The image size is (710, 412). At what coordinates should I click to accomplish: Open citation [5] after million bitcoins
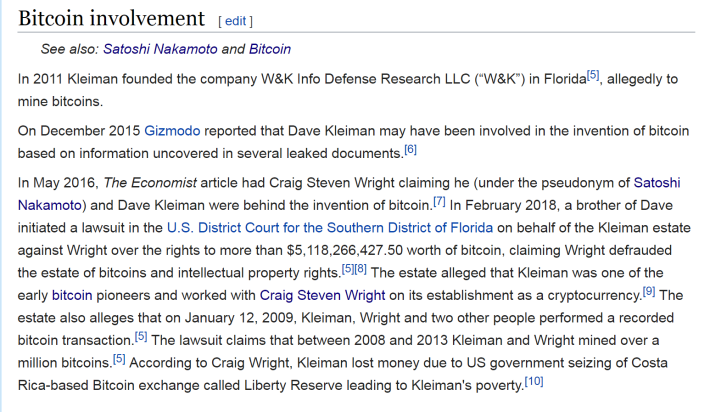coord(119,359)
